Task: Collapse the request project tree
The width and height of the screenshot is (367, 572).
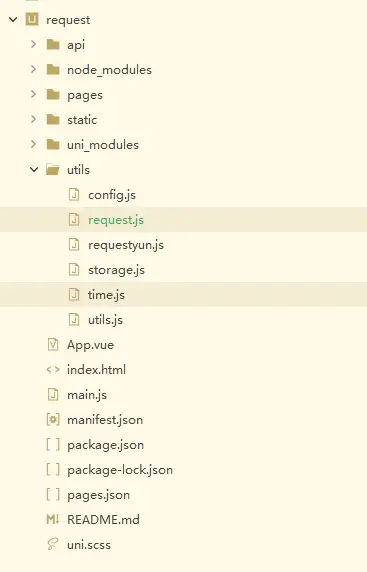Action: [x=13, y=19]
